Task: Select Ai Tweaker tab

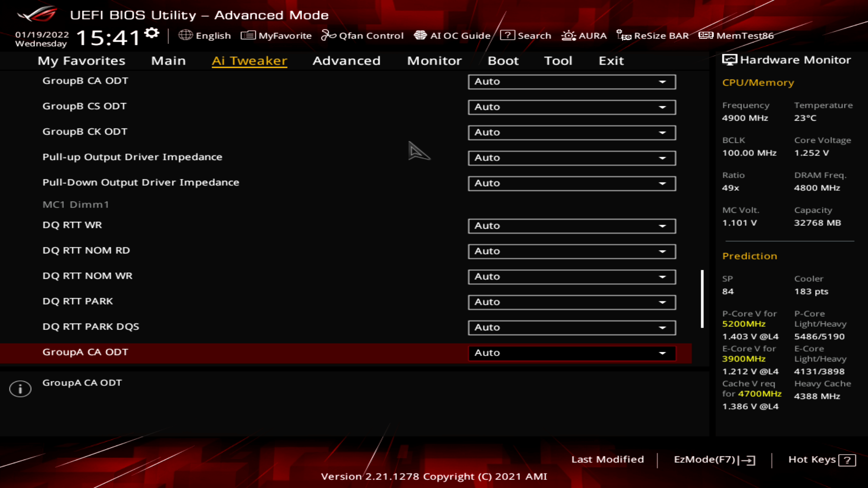Action: 249,60
